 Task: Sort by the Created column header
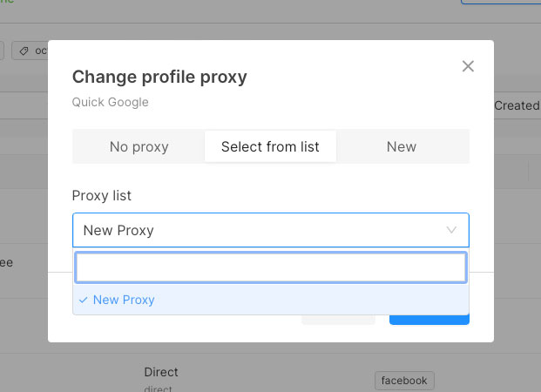point(516,105)
